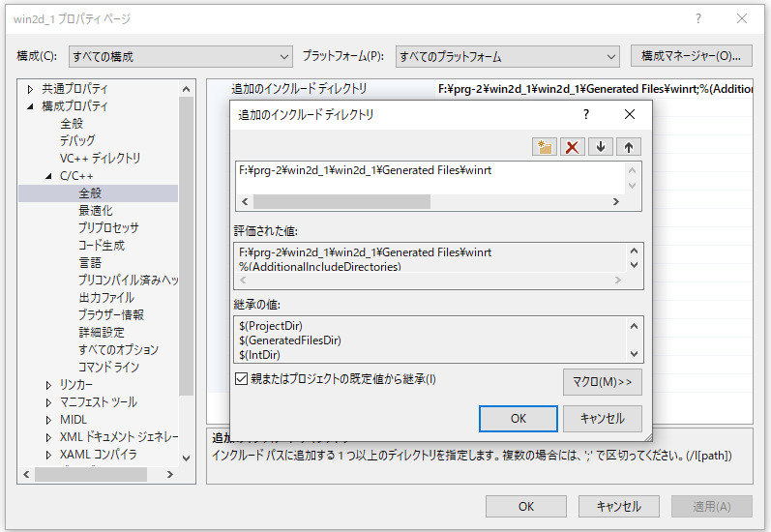Select デバッグ tree item
Viewport: 771px width, 532px height.
click(77, 140)
